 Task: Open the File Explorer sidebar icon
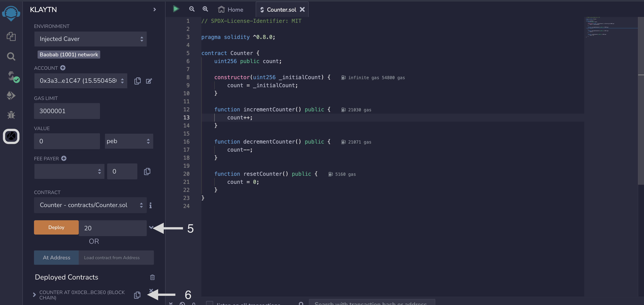point(11,36)
